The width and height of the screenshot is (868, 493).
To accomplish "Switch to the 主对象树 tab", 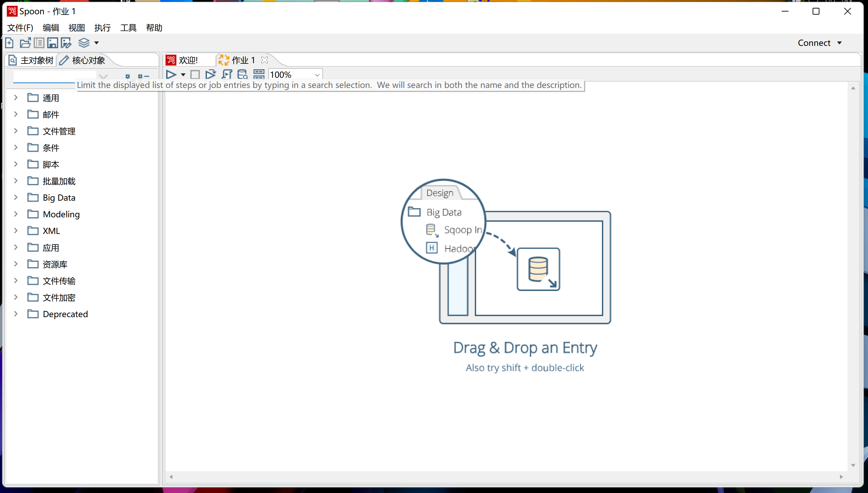I will (31, 60).
